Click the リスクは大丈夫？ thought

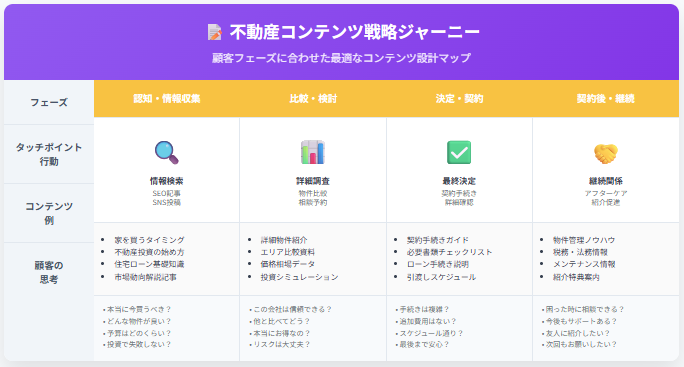[282, 345]
